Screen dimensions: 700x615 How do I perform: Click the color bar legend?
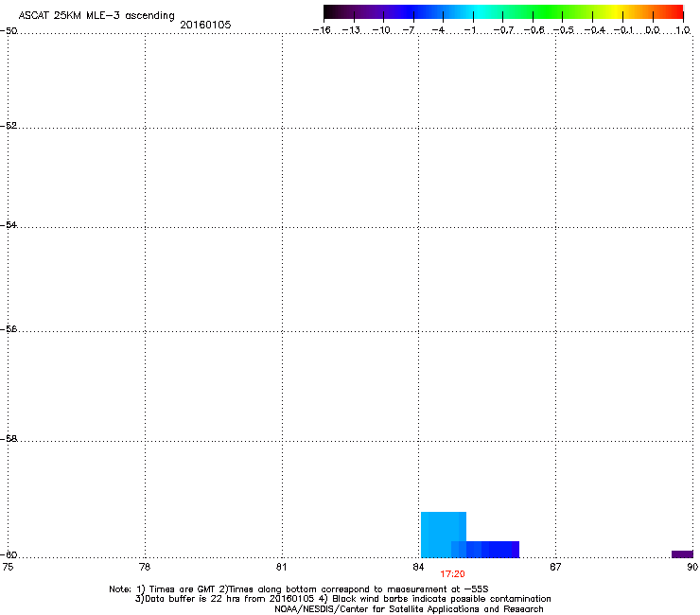[x=503, y=12]
